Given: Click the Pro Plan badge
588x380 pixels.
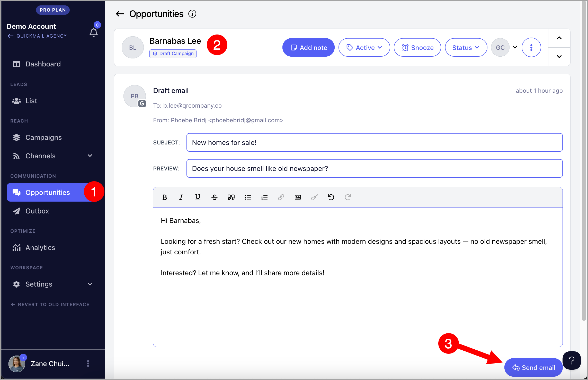Looking at the screenshot, I should pos(53,10).
